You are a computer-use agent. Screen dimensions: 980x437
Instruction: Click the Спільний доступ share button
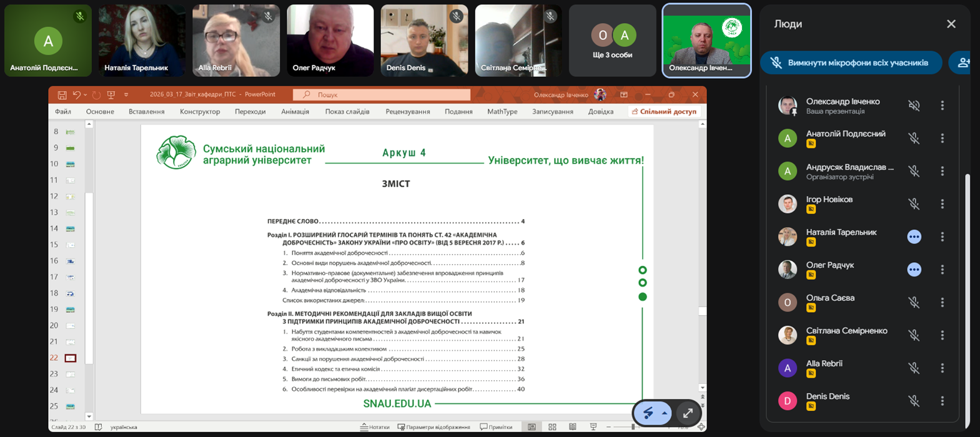[664, 112]
